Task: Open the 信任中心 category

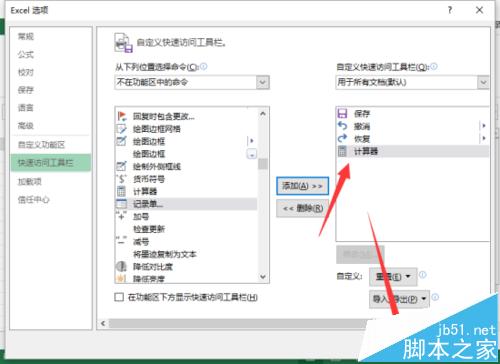Action: [x=33, y=200]
